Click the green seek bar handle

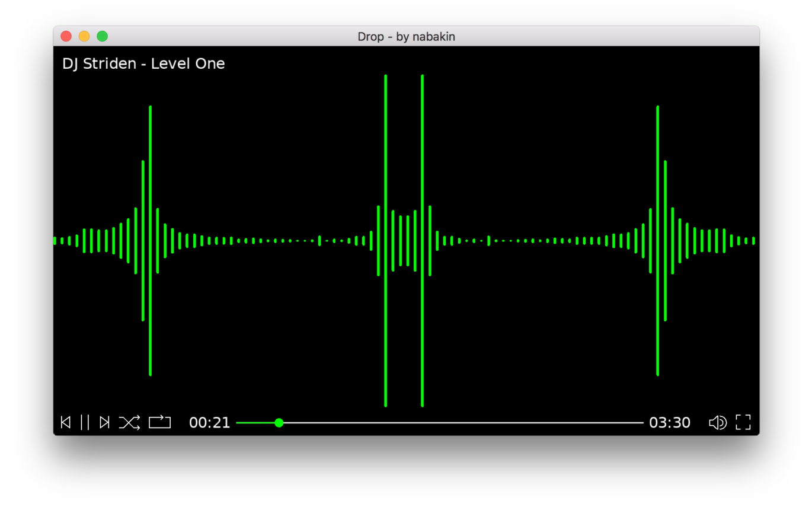(279, 423)
